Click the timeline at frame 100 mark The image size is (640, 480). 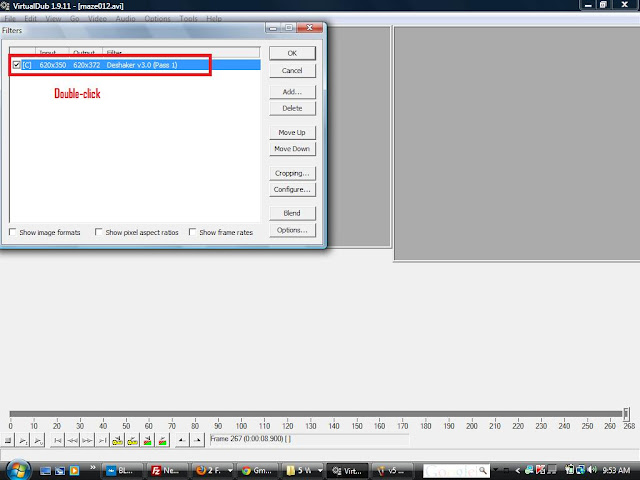tap(241, 426)
